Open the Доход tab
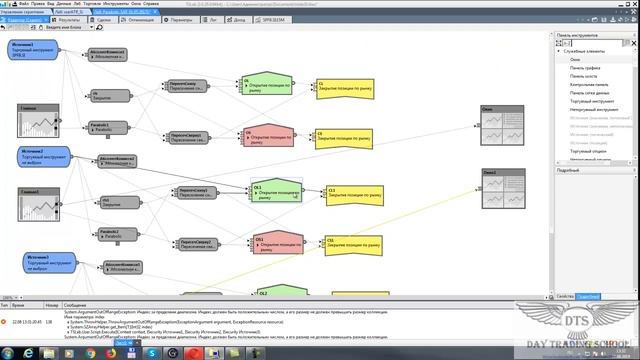 (x=238, y=20)
